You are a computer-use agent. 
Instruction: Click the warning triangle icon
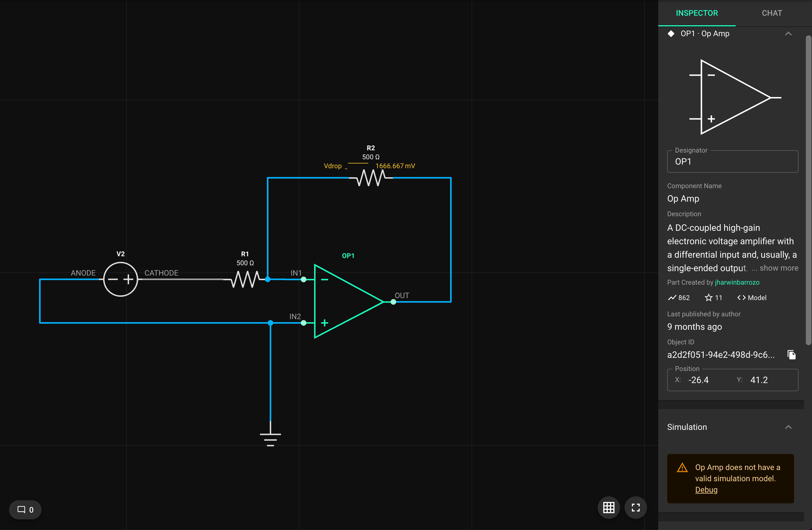682,467
